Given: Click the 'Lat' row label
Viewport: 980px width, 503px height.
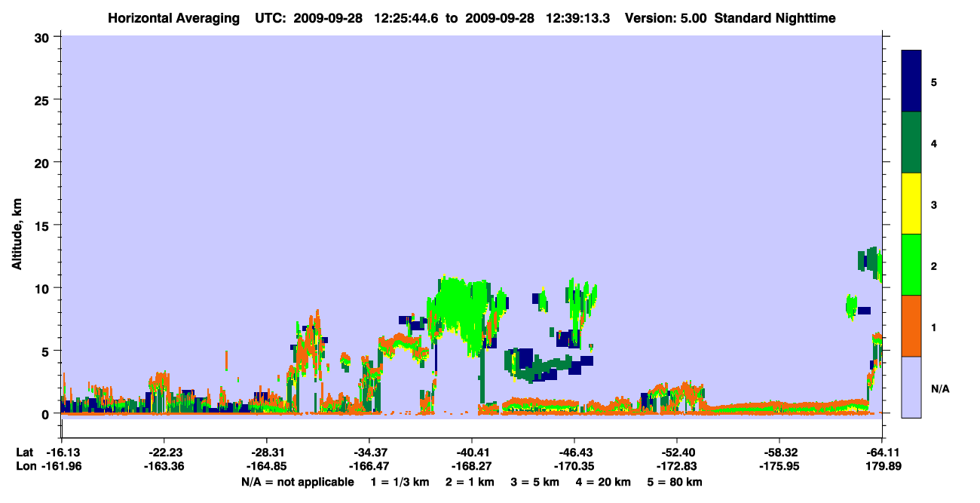Looking at the screenshot, I should [x=25, y=452].
